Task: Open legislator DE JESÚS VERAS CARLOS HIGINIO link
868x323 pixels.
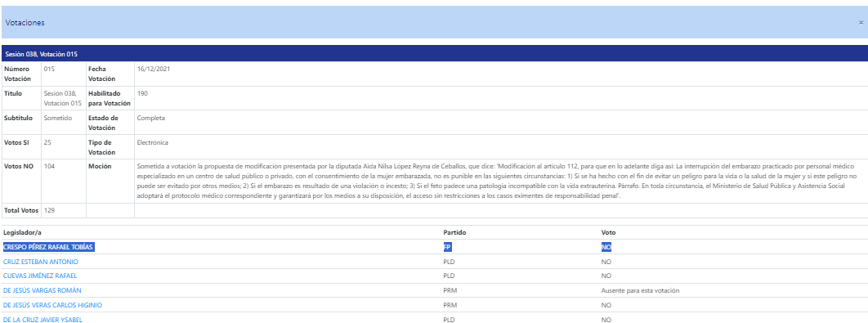Action: click(52, 305)
